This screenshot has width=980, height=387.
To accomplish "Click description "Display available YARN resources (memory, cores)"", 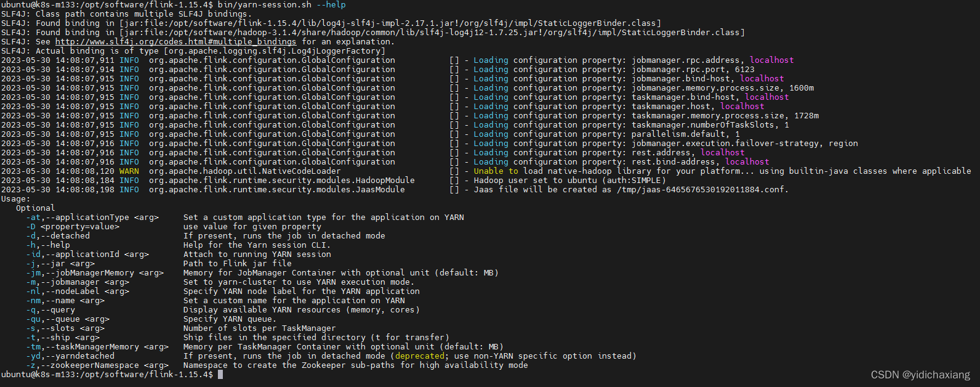I will 302,310.
